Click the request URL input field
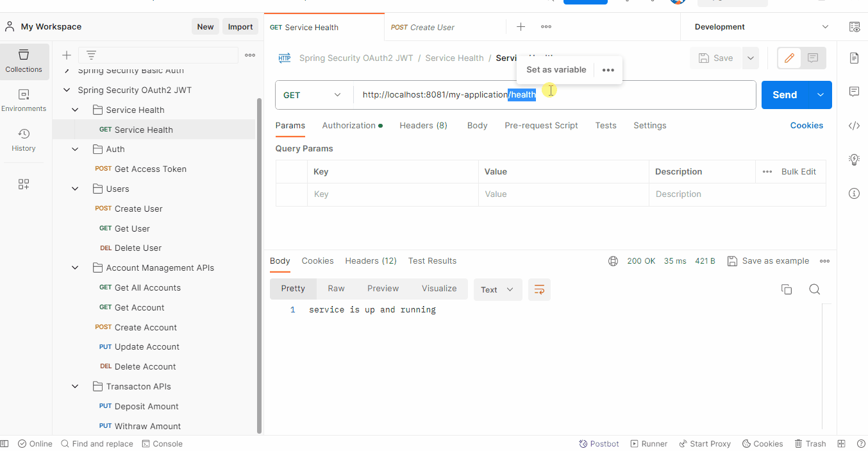Screen dimensions: 868x451 555,95
